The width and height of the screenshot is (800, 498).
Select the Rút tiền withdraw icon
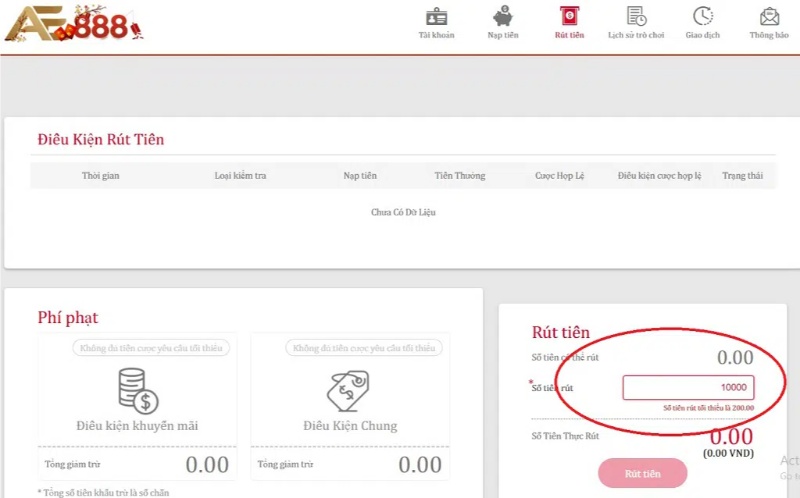click(569, 17)
